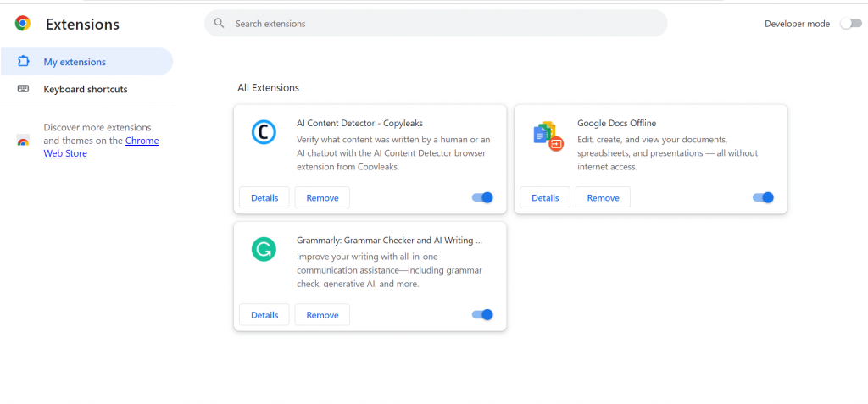
Task: Toggle Developer mode switch
Action: [851, 23]
